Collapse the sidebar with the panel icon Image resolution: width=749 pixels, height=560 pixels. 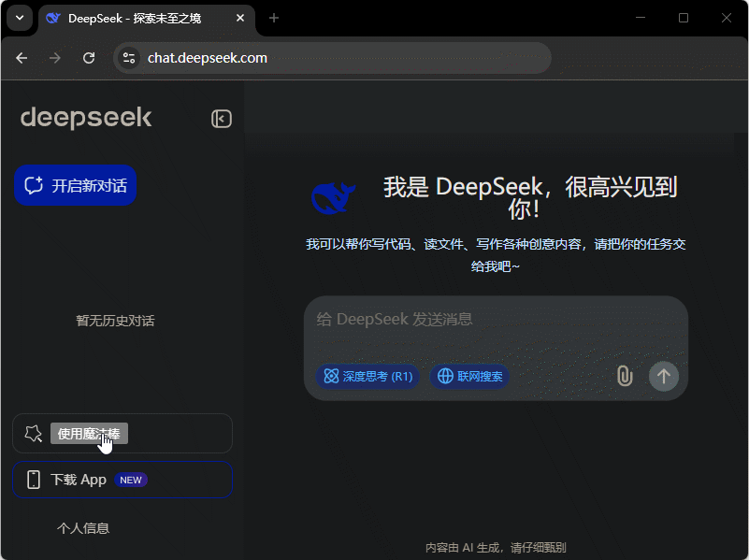(x=221, y=119)
